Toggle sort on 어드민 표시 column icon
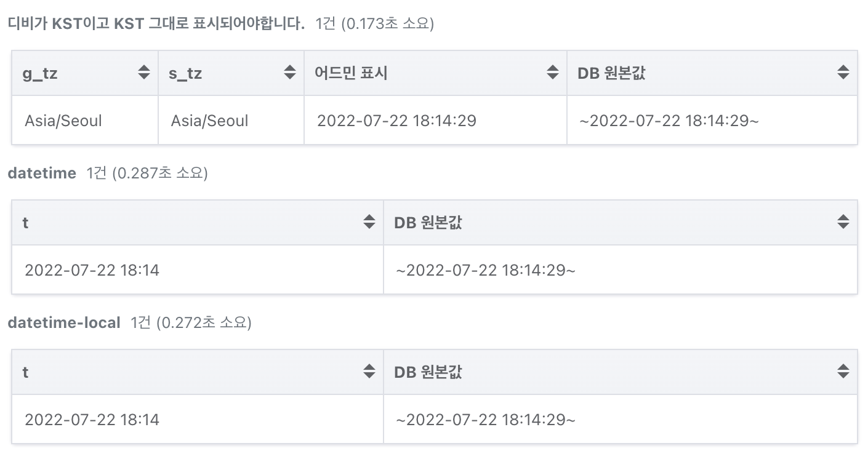Image resolution: width=868 pixels, height=459 pixels. tap(552, 73)
